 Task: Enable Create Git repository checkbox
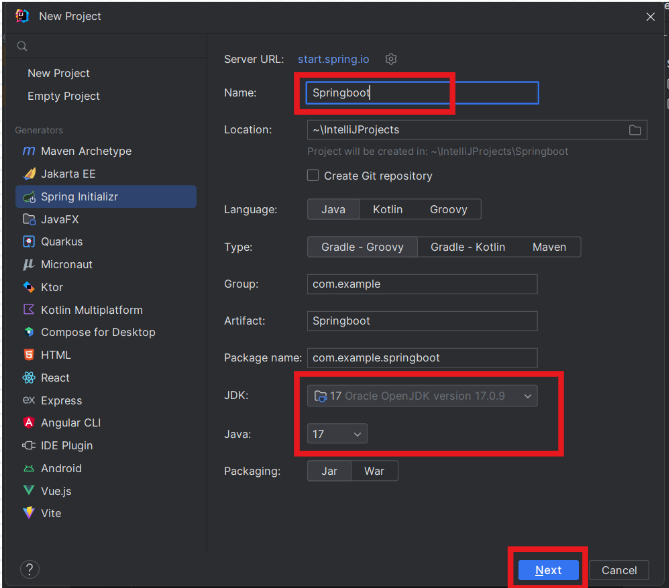(313, 175)
